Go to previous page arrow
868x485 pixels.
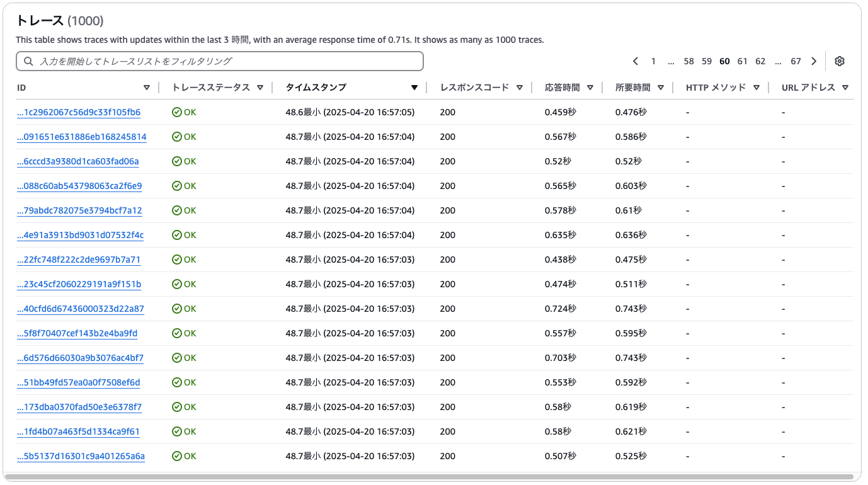[636, 61]
